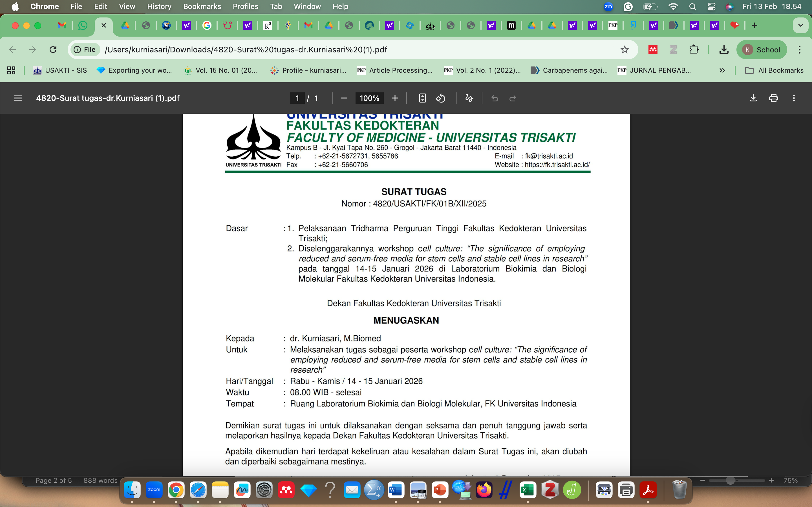Open the History menu

[159, 6]
